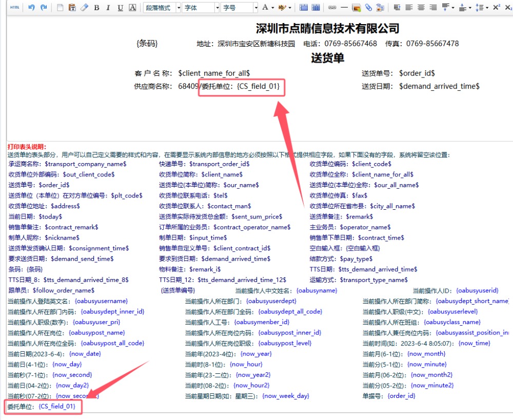Image resolution: width=513 pixels, height=420 pixels.
Task: Switch to HTML source view
Action: pyautogui.click(x=15, y=8)
